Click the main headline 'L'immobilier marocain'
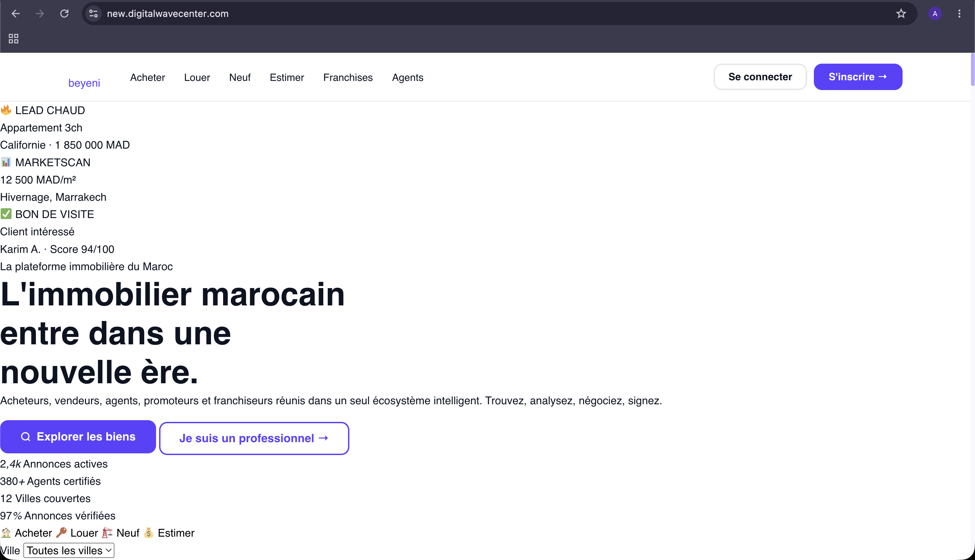 pos(172,294)
